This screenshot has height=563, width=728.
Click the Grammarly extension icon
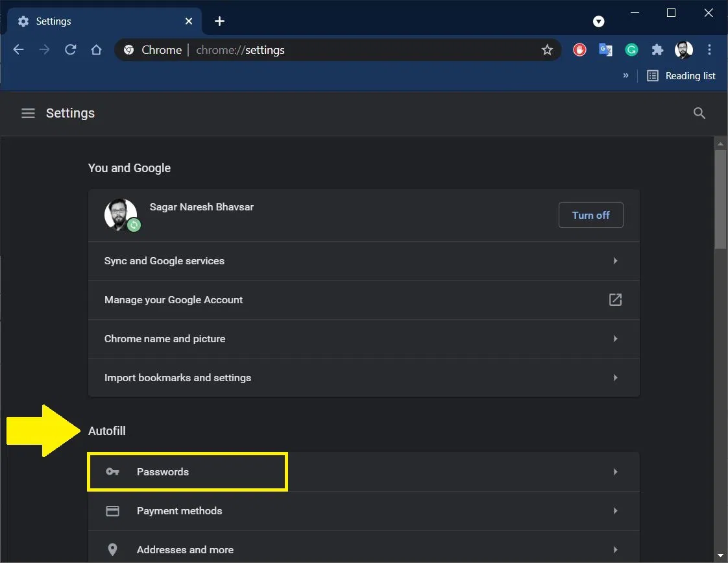(631, 49)
